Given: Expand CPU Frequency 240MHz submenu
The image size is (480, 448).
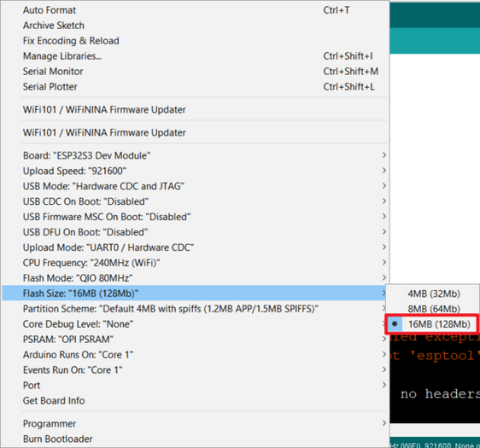Looking at the screenshot, I should pos(196,262).
